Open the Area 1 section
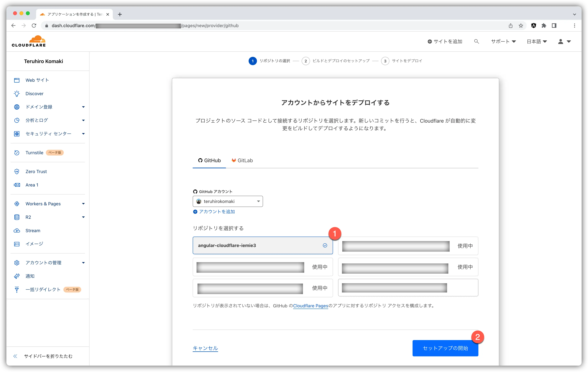 tap(32, 185)
